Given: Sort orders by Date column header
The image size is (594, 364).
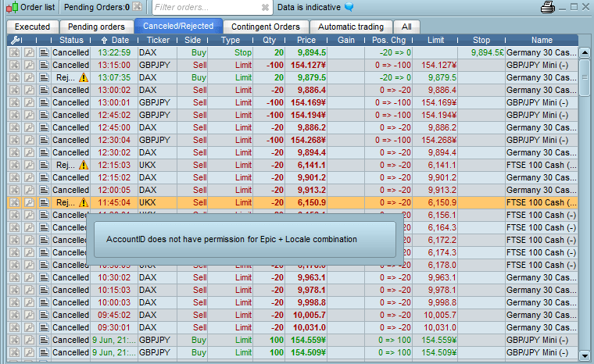Looking at the screenshot, I should (114, 40).
